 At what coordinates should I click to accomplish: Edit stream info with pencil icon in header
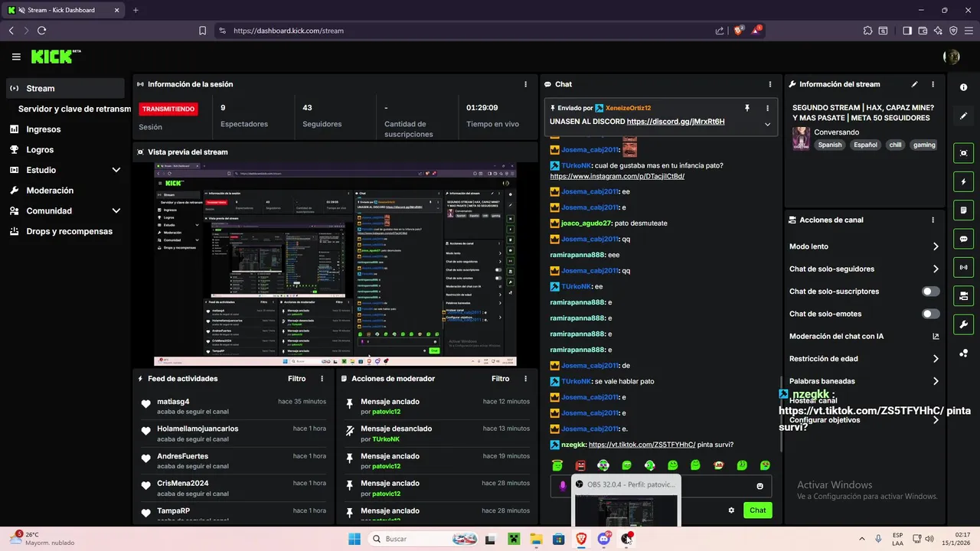click(x=914, y=84)
